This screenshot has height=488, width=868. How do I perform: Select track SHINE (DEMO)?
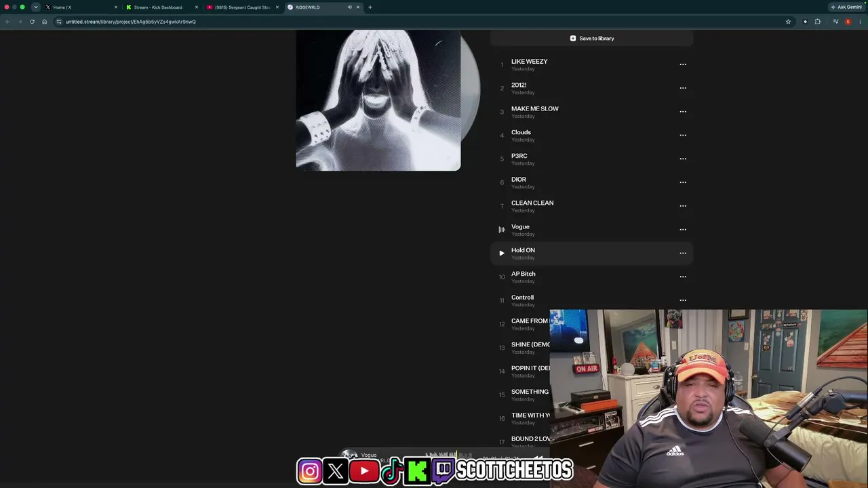point(530,344)
